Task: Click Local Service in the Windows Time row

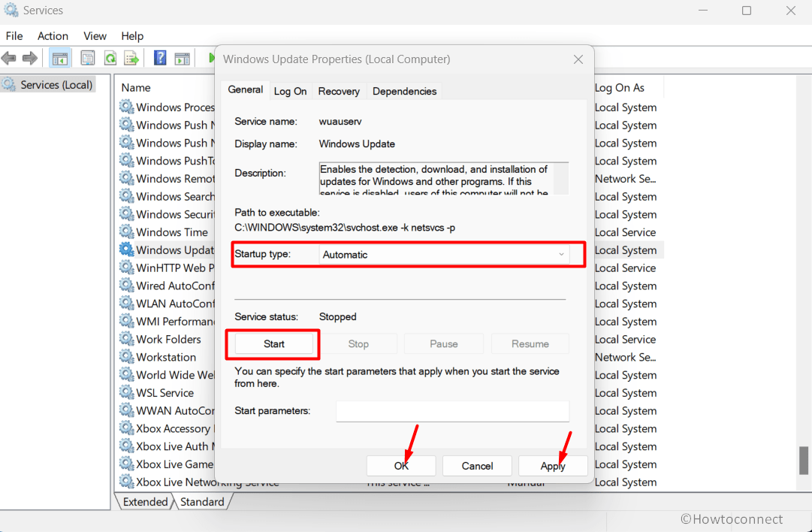Action: coord(625,232)
